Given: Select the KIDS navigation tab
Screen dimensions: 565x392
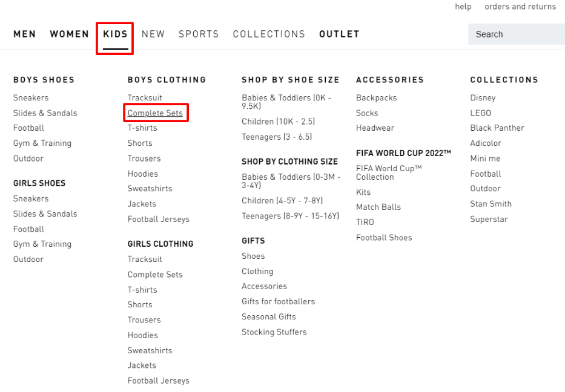Looking at the screenshot, I should 115,34.
